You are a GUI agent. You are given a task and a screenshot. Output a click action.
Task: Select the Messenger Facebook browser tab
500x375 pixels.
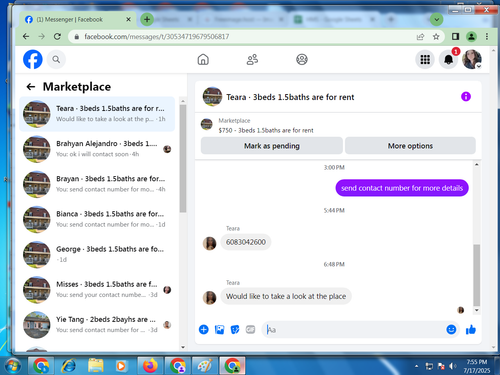point(77,19)
